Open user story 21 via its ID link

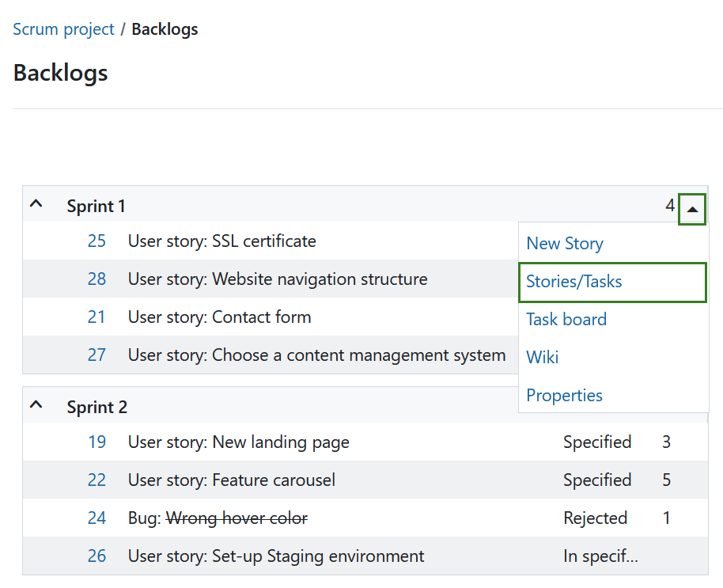click(97, 317)
